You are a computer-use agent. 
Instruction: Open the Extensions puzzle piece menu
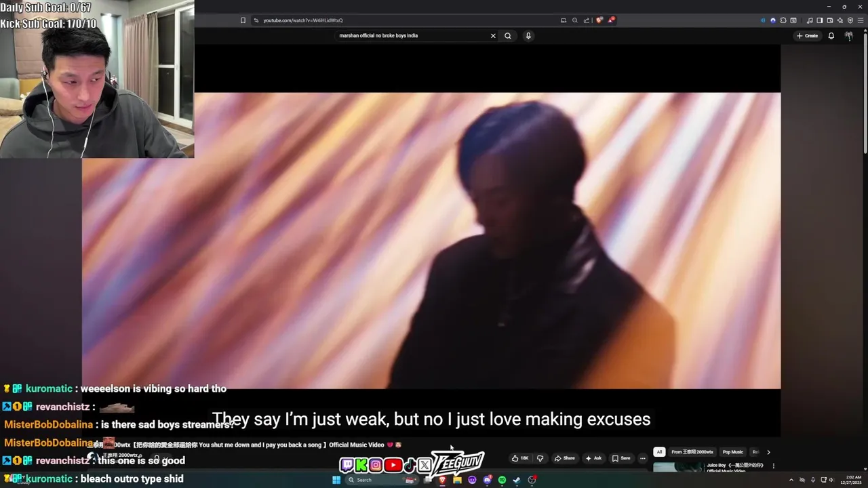[783, 20]
